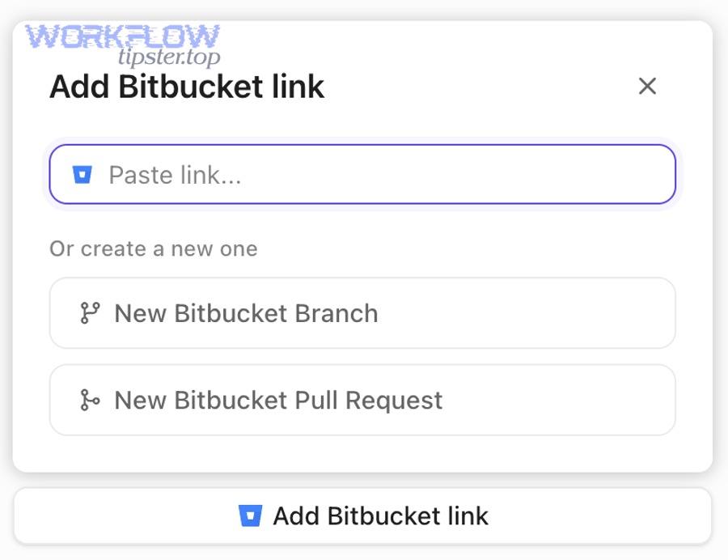Click the Bitbucket logo in the bottom button

click(x=251, y=515)
